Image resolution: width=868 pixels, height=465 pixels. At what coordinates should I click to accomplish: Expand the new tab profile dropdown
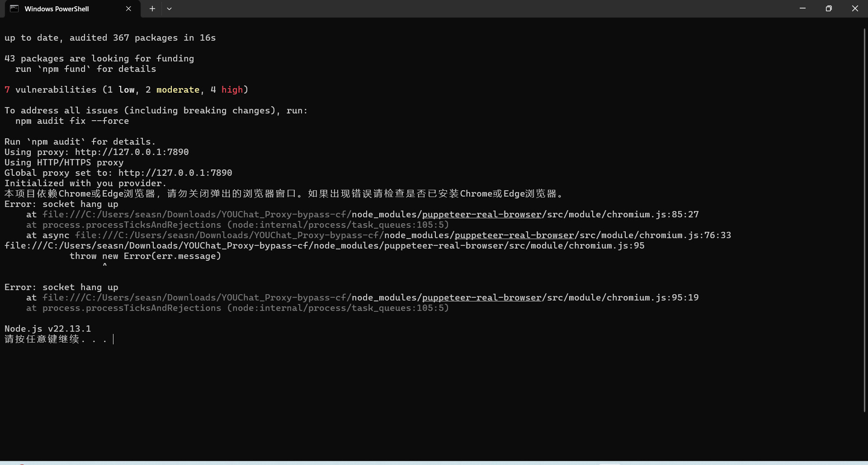point(169,9)
